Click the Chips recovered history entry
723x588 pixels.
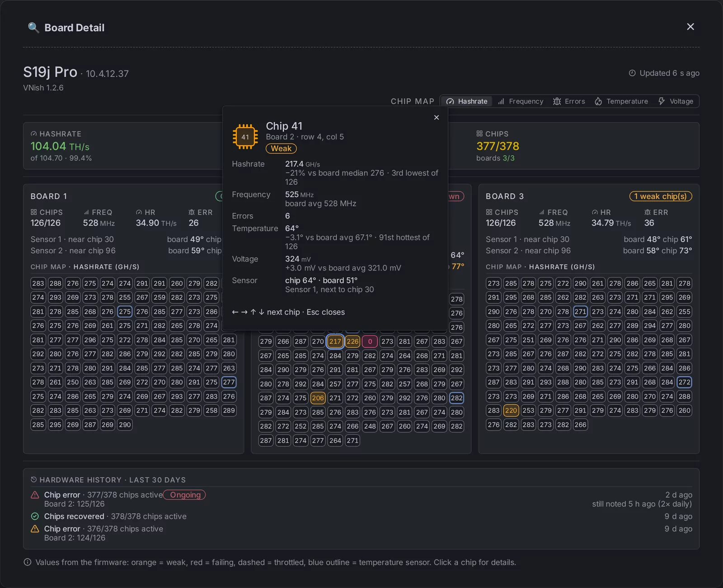point(361,516)
